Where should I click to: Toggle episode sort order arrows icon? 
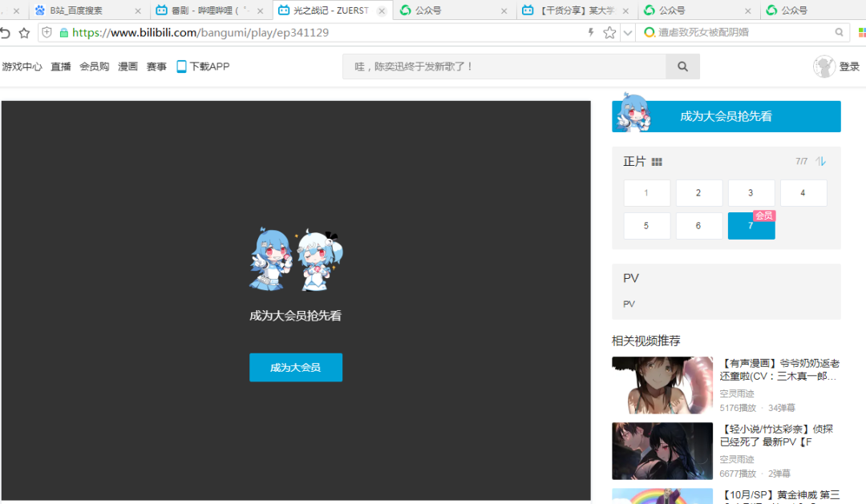pos(821,161)
